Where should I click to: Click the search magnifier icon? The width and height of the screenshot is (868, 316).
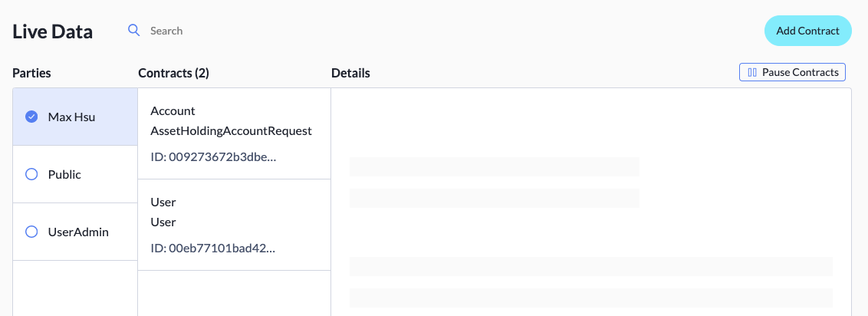pyautogui.click(x=134, y=31)
